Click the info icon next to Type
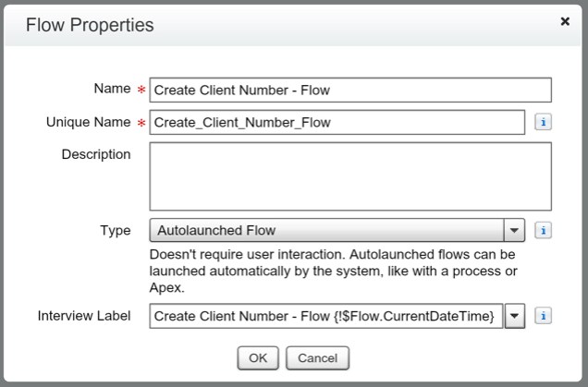Viewport: 588px width, 387px height. (544, 230)
